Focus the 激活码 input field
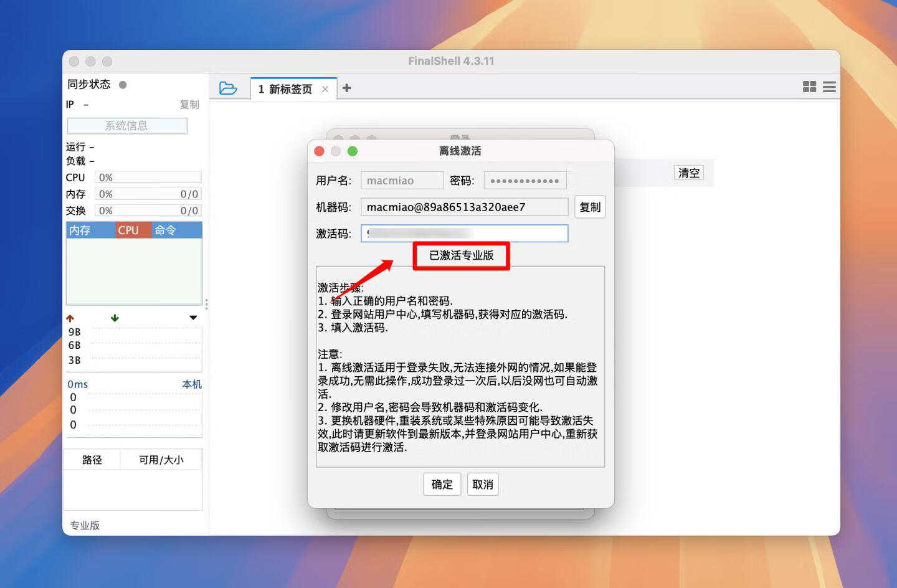The width and height of the screenshot is (897, 588). point(465,234)
